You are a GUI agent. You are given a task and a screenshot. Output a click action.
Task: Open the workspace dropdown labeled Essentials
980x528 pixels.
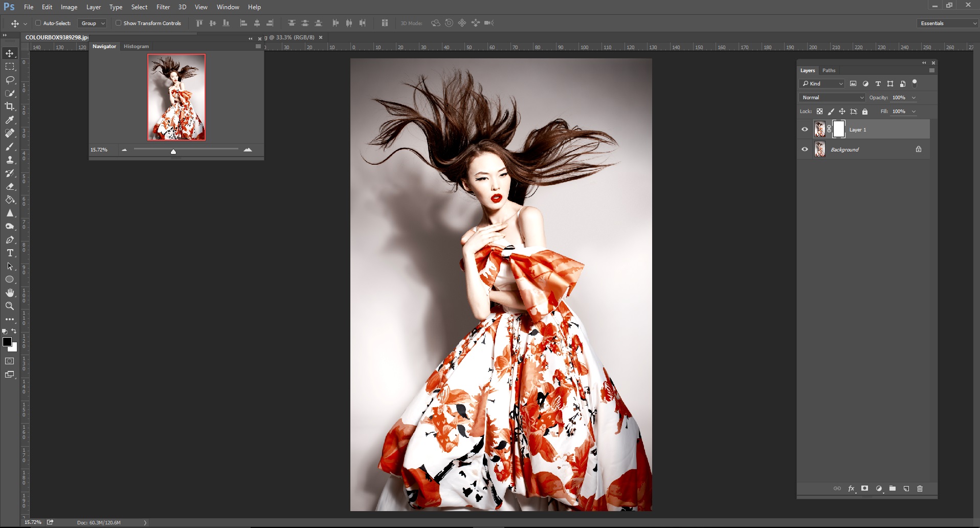(946, 23)
